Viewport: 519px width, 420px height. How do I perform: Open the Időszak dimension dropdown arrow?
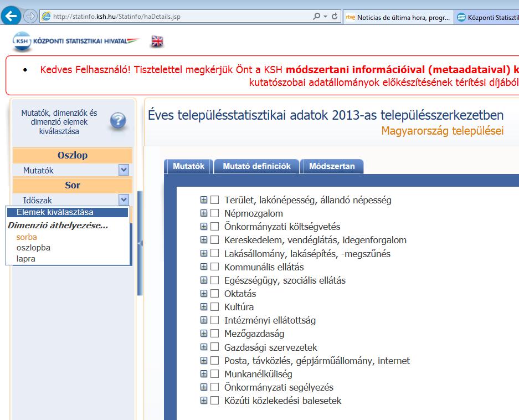click(x=124, y=199)
